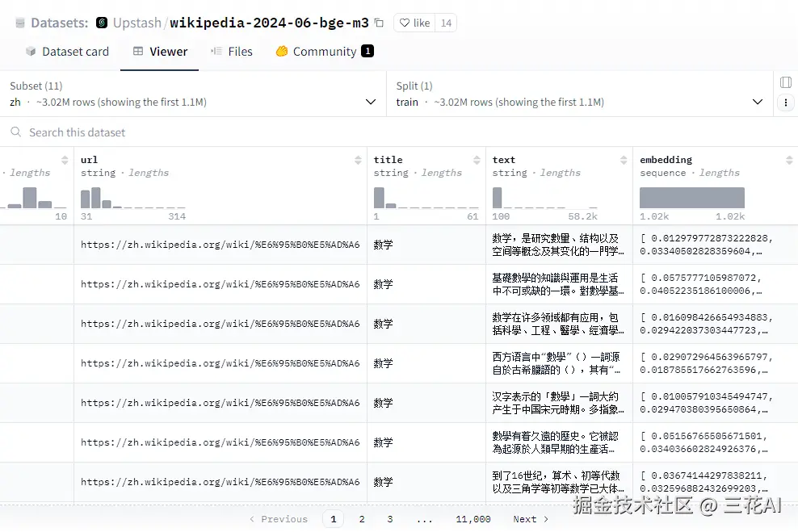This screenshot has height=532, width=798.
Task: Sort by the text column arrows
Action: click(x=624, y=160)
